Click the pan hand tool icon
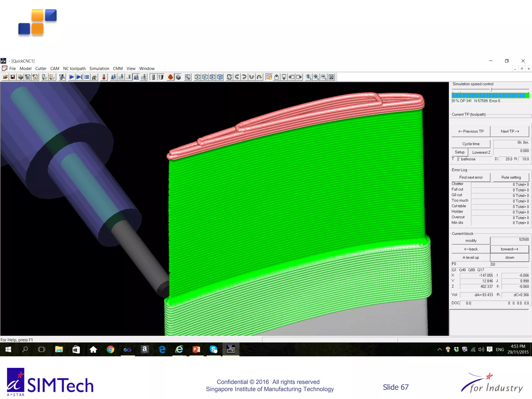 click(269, 77)
